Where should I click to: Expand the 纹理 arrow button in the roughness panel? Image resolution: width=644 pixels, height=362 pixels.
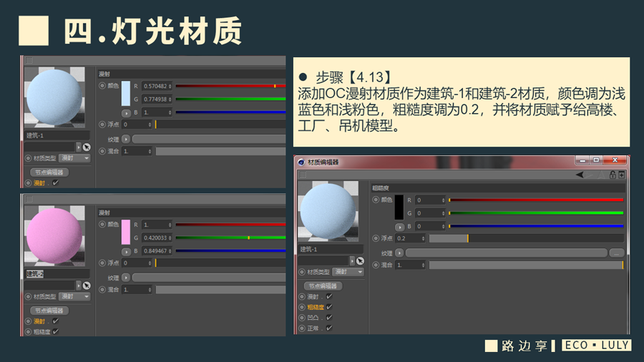pos(399,253)
